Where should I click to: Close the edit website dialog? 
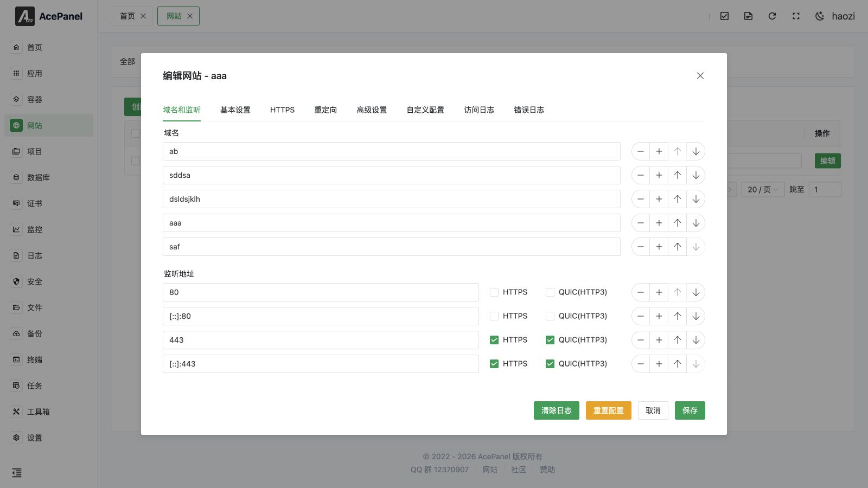(700, 76)
